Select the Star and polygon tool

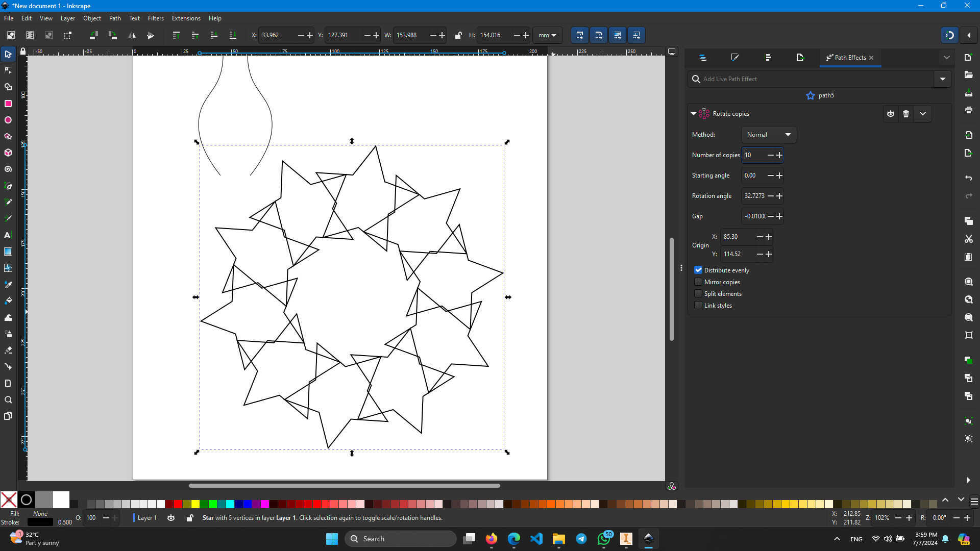tap(8, 136)
